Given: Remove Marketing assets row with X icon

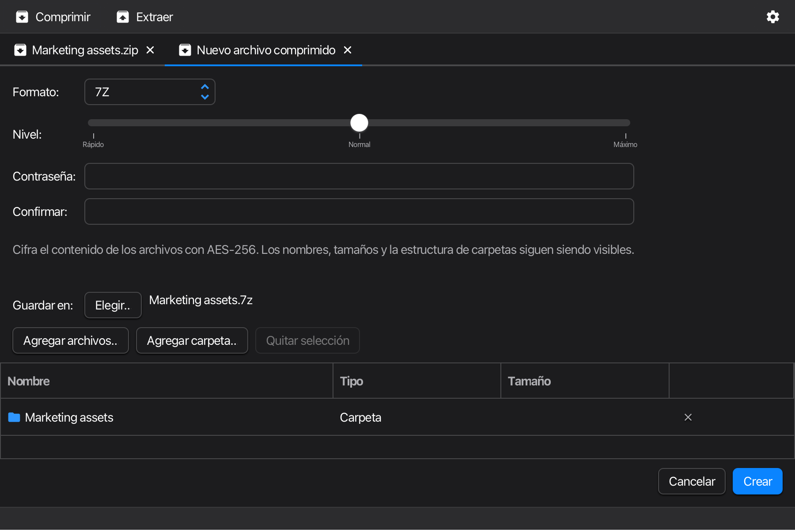Looking at the screenshot, I should point(688,417).
